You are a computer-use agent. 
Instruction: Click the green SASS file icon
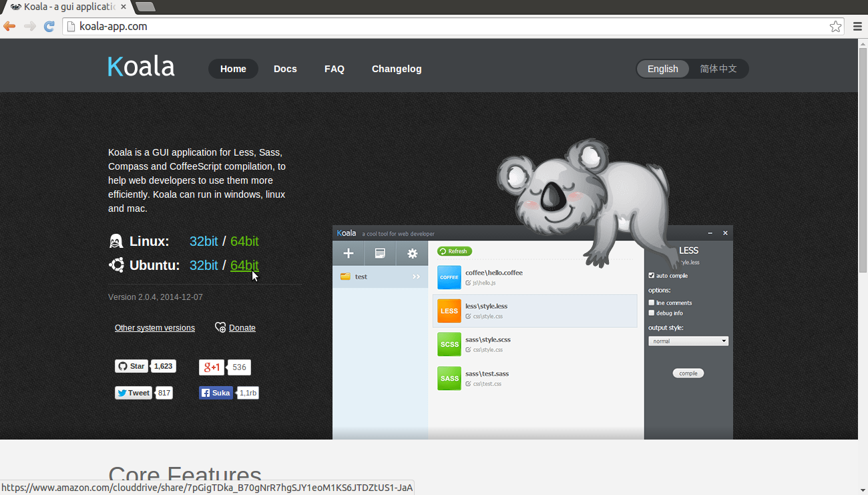coord(449,378)
